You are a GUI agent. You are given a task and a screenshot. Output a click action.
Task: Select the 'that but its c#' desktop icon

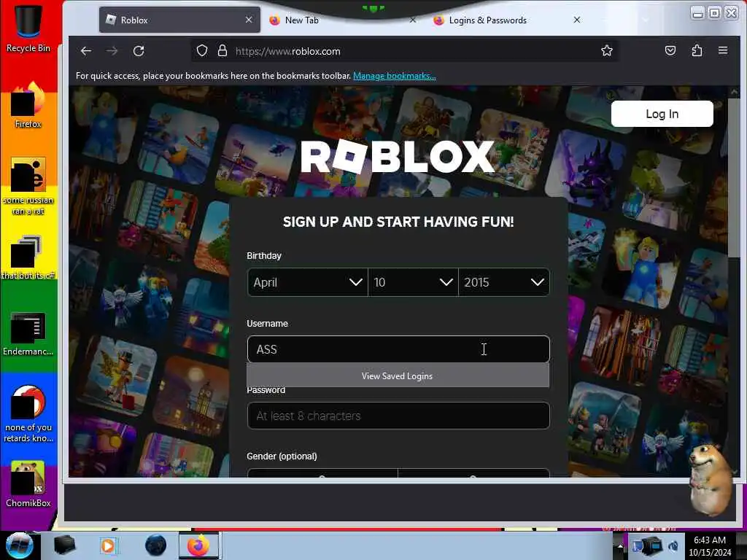[28, 257]
